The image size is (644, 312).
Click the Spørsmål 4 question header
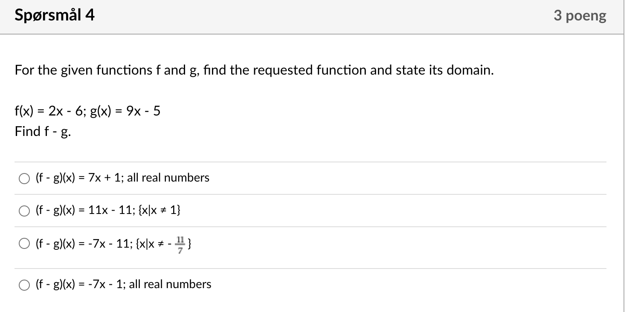coord(54,15)
